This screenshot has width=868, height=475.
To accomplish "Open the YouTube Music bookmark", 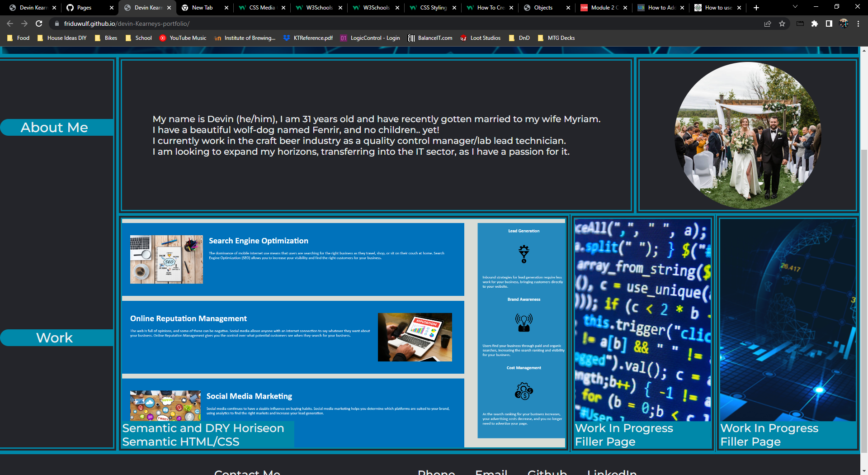I will 183,38.
